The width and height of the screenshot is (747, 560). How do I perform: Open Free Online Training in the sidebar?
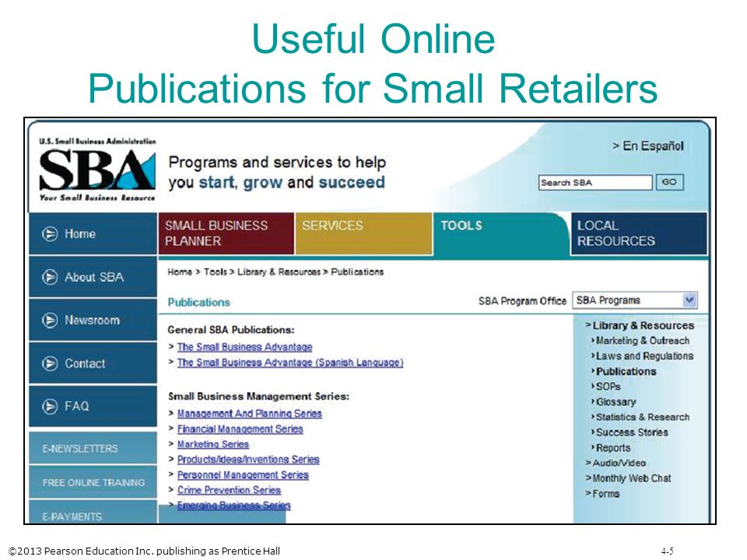[x=93, y=482]
